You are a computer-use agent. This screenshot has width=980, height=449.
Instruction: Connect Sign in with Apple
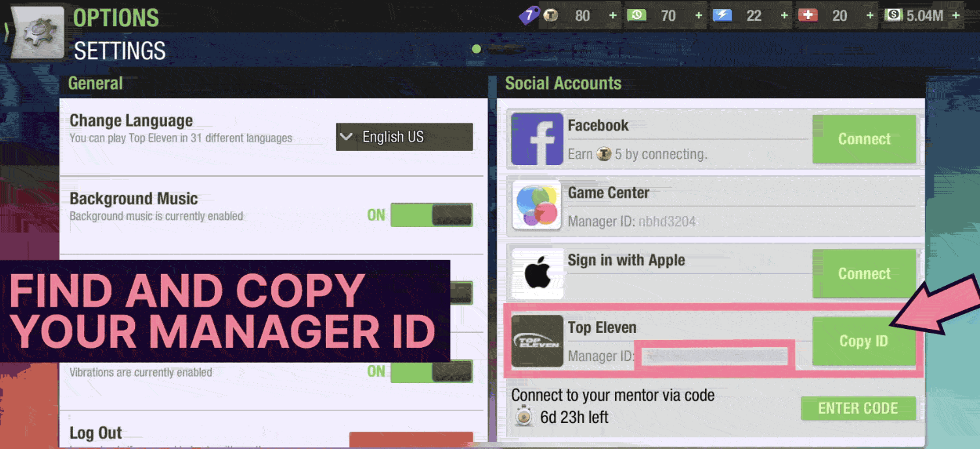(864, 273)
